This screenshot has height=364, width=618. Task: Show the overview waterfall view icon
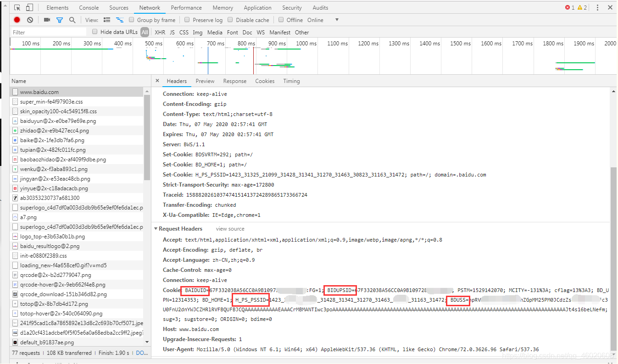tap(120, 20)
